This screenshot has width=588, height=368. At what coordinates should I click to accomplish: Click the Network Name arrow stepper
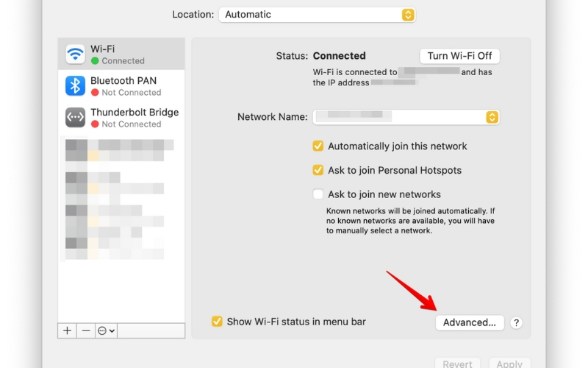tap(492, 117)
